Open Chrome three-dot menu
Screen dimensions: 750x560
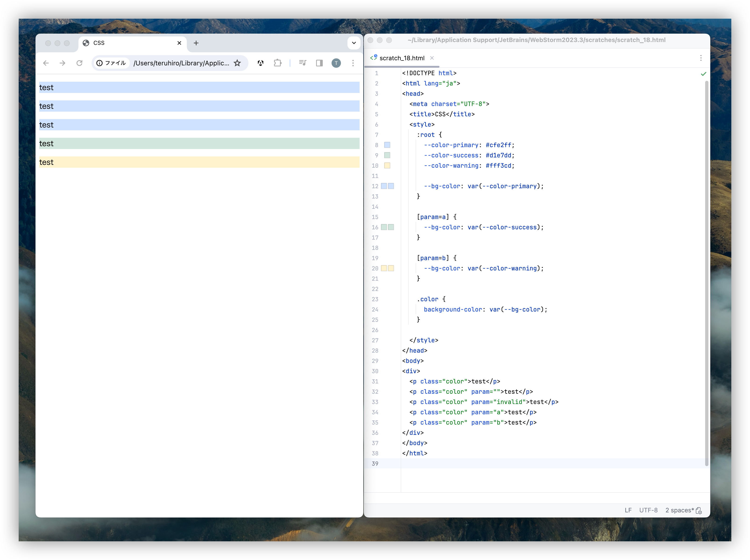353,63
